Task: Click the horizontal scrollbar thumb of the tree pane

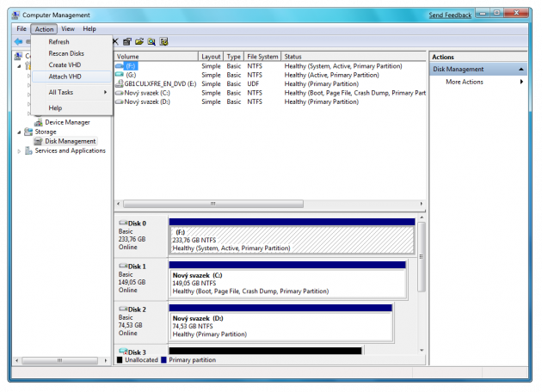Action: (x=60, y=360)
